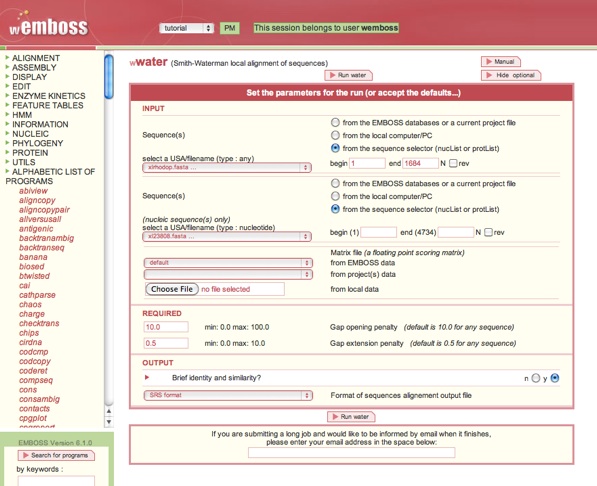
Task: Open the xl23808.fasta sequence dropdown
Action: tap(227, 237)
